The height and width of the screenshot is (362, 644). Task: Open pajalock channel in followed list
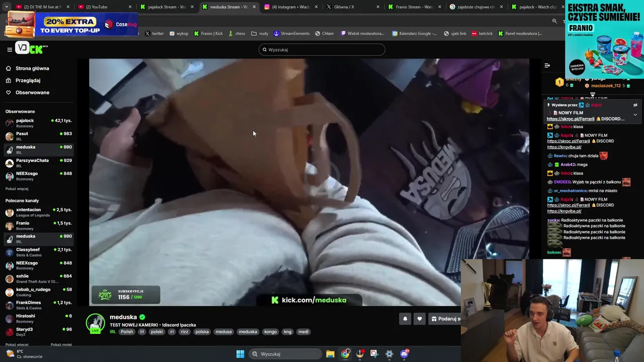pos(38,123)
